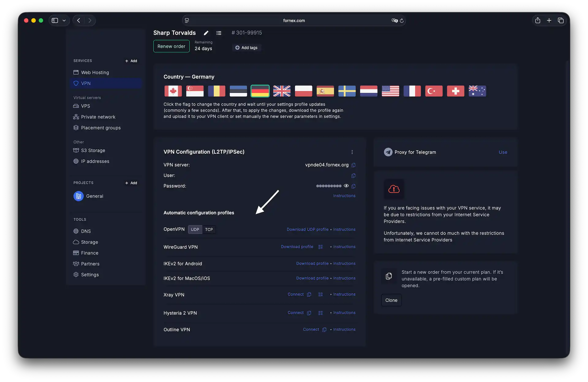Viewport: 588px width, 382px height.
Task: Choose the Switzerland flag
Action: coord(456,91)
